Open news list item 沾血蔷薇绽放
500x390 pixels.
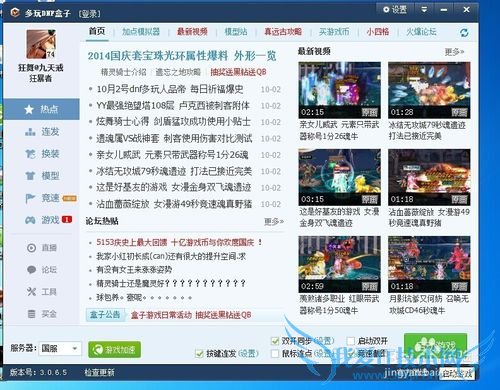(x=174, y=204)
